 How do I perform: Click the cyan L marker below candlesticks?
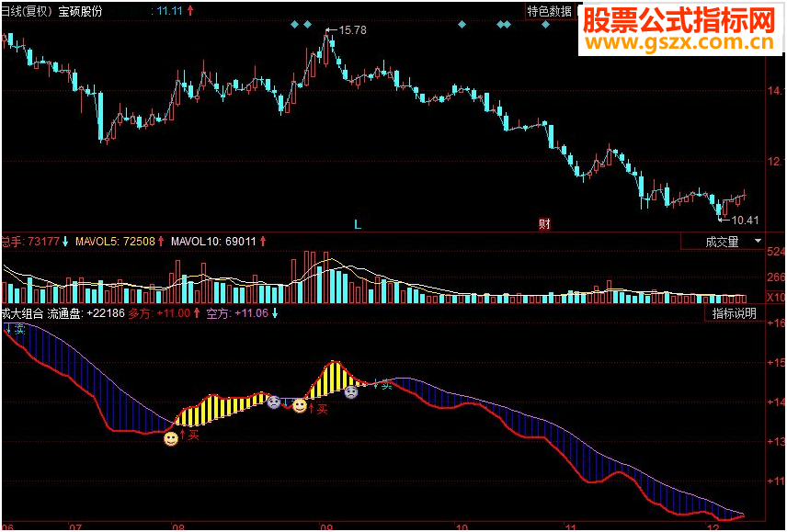pos(358,224)
